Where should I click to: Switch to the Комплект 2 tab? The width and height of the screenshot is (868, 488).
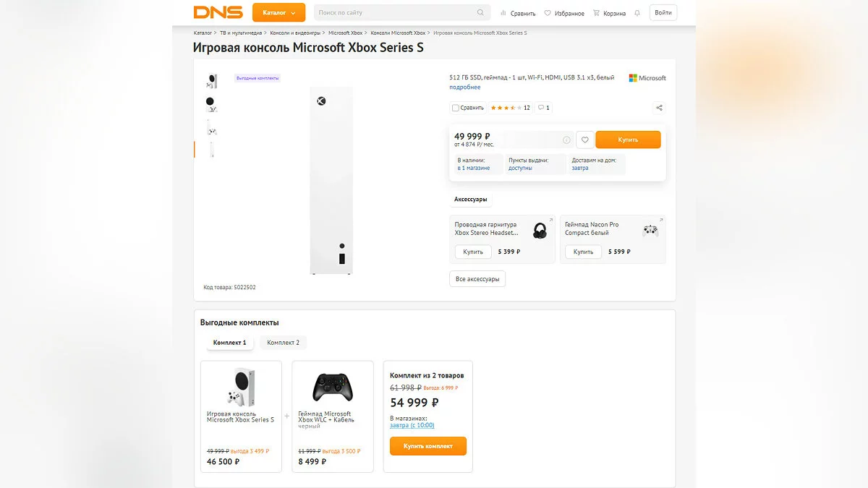(283, 343)
